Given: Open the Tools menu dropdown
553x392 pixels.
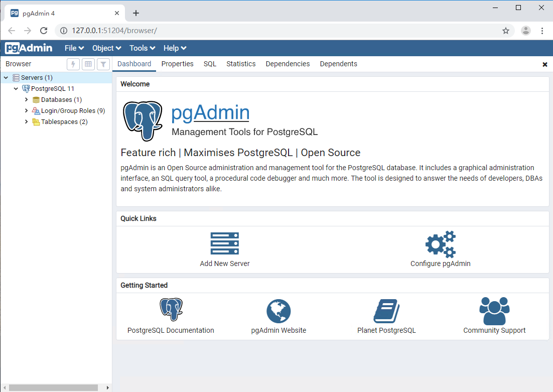Looking at the screenshot, I should pos(142,48).
